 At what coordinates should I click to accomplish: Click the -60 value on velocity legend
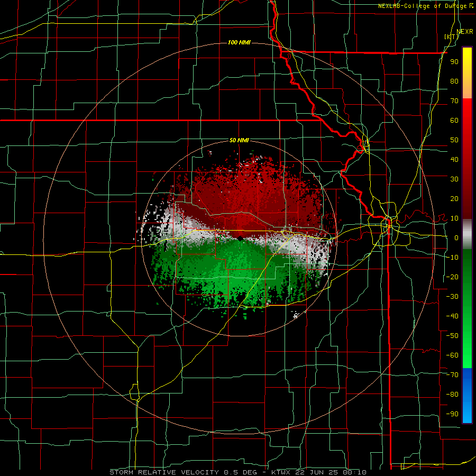click(452, 355)
